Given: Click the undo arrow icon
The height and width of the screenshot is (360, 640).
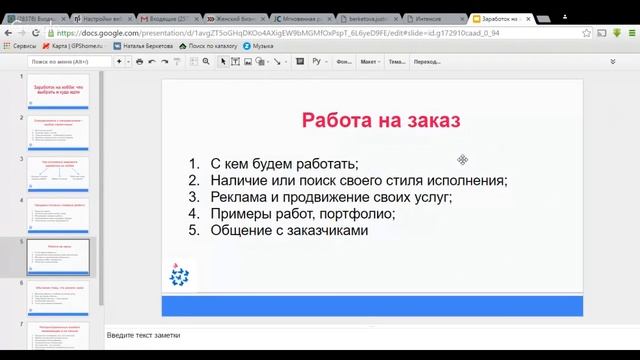Looking at the screenshot, I should tap(152, 62).
